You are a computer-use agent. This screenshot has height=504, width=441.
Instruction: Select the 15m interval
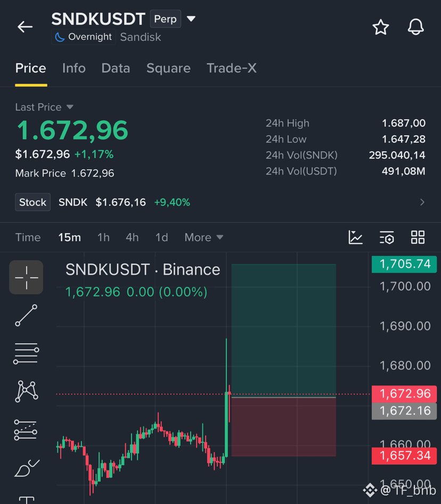pos(69,237)
